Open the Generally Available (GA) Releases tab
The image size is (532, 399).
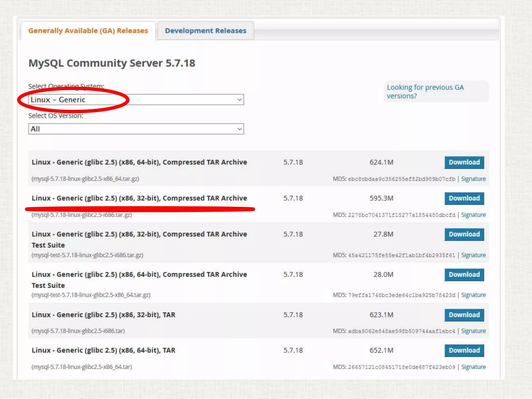point(88,31)
